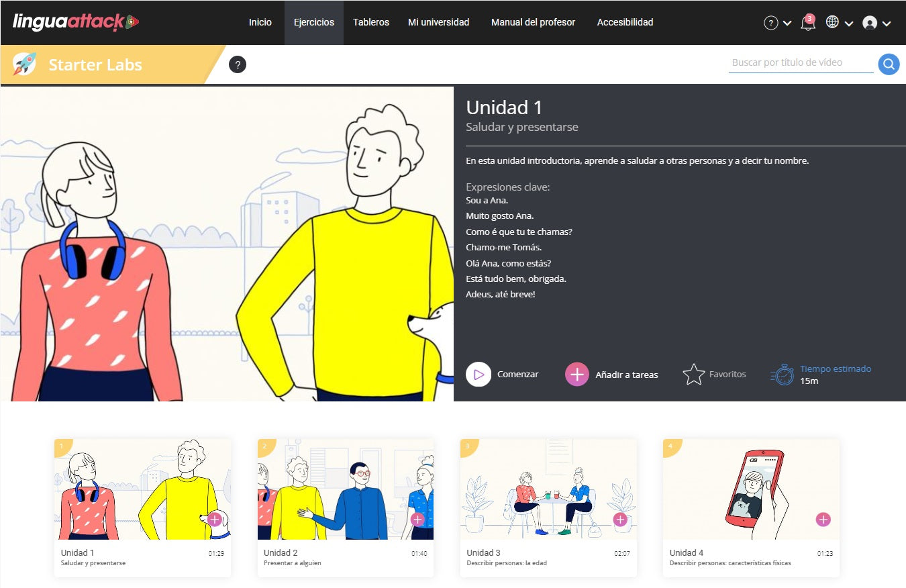This screenshot has width=906, height=588.
Task: Open the Accesibilidad link
Action: [x=625, y=22]
